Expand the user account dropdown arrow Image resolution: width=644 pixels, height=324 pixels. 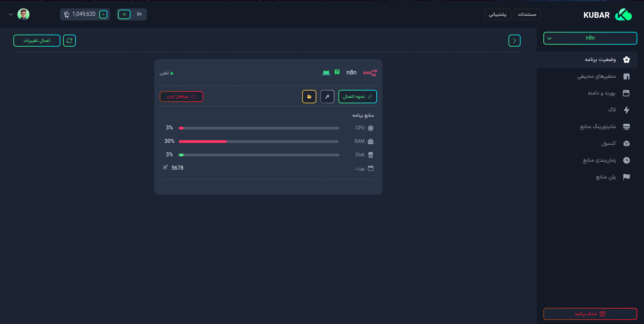[x=11, y=14]
